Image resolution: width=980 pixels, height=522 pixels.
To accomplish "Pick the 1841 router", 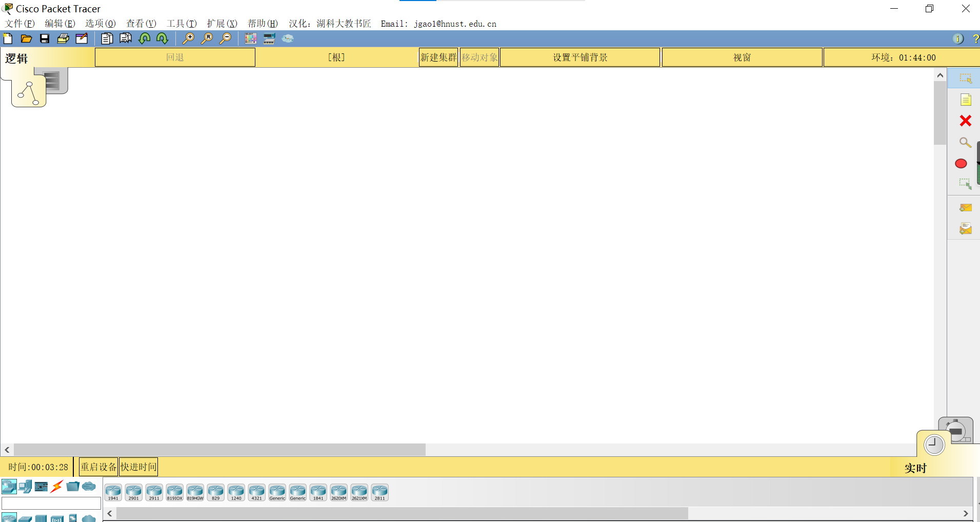I will [x=318, y=492].
